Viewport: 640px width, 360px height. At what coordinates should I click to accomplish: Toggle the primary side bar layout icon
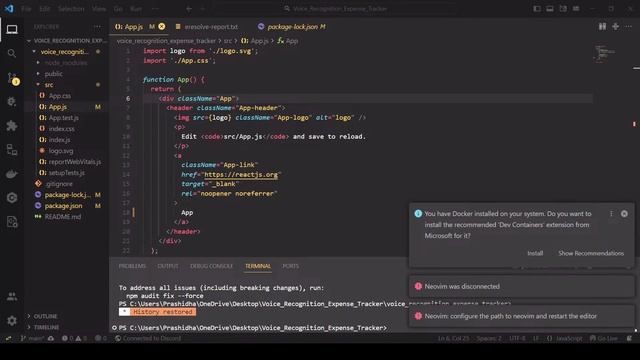[537, 9]
